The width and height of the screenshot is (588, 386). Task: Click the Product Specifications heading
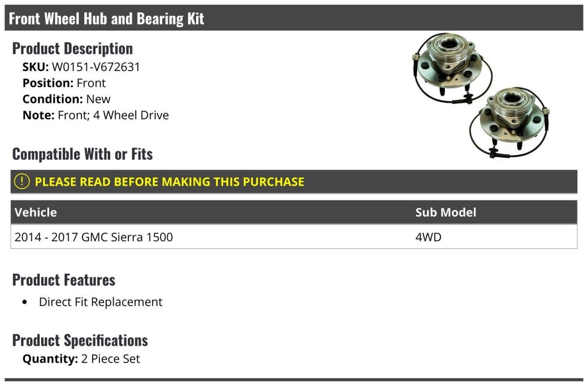point(80,340)
